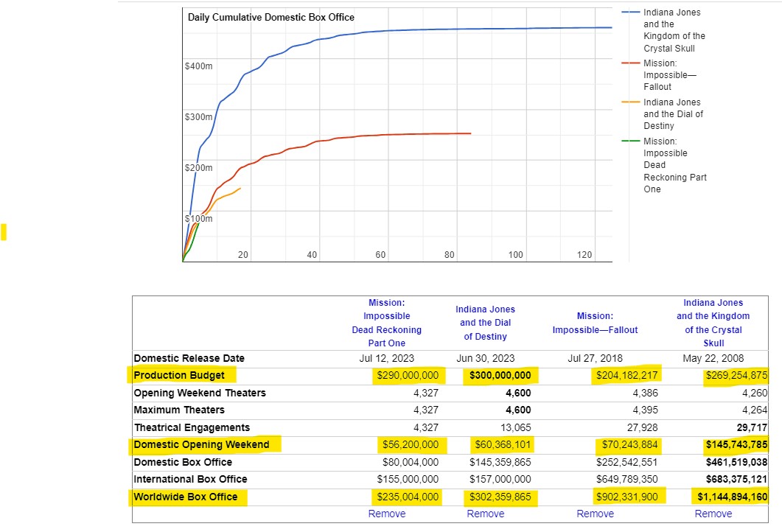Screen dimensions: 782x532
Task: Click the $400m label on the chart axis
Action: (x=198, y=66)
